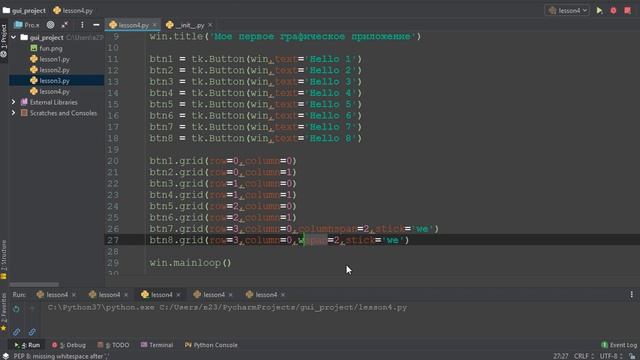This screenshot has height=360, width=640.
Task: Start debugging with the bug icon
Action: pos(613,11)
